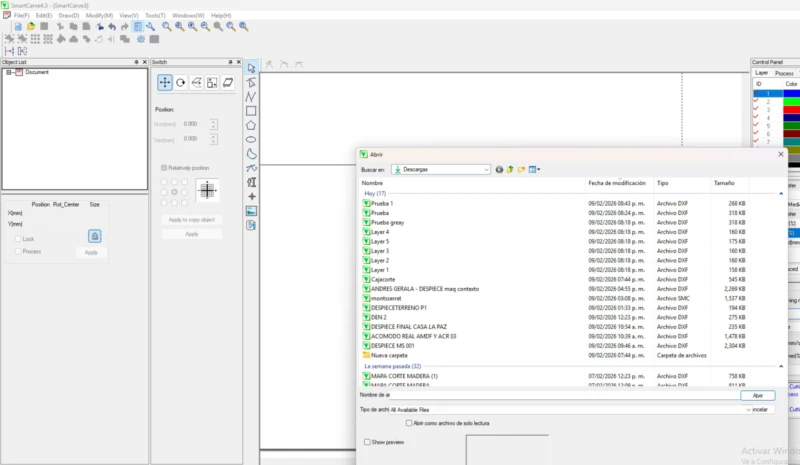Click the Horz position spinner arrows

click(213, 124)
